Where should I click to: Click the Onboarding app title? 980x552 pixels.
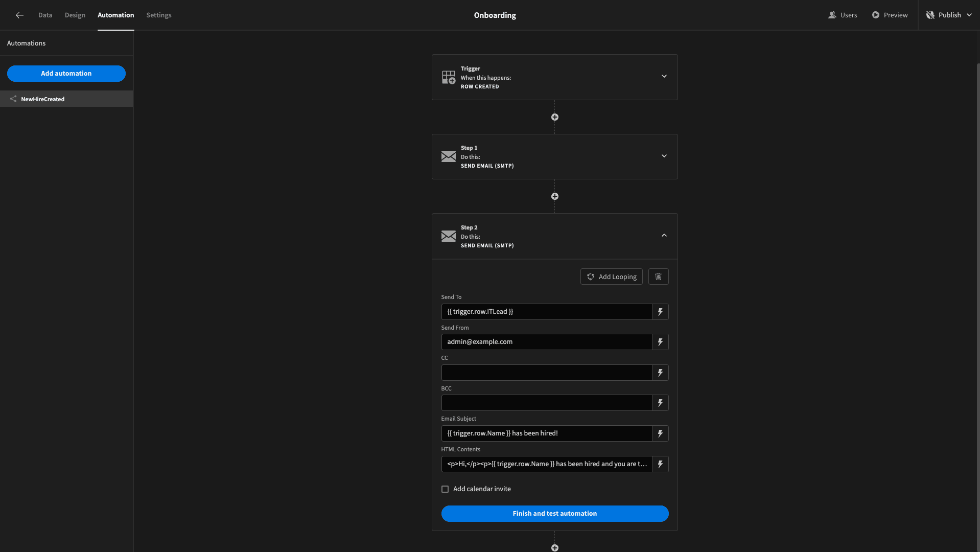coord(495,15)
